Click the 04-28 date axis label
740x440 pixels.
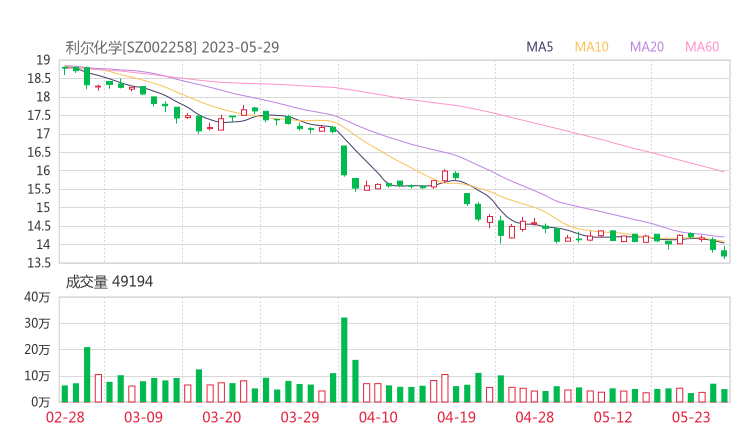point(535,417)
